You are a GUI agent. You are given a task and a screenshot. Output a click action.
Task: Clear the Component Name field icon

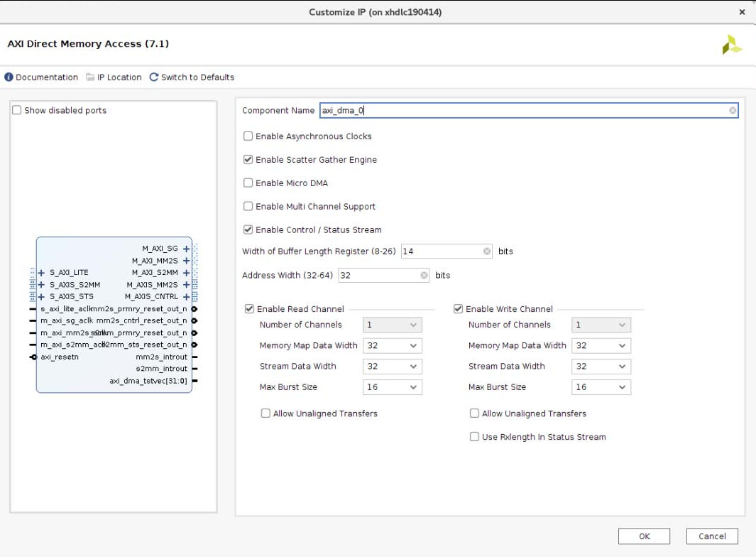[732, 111]
